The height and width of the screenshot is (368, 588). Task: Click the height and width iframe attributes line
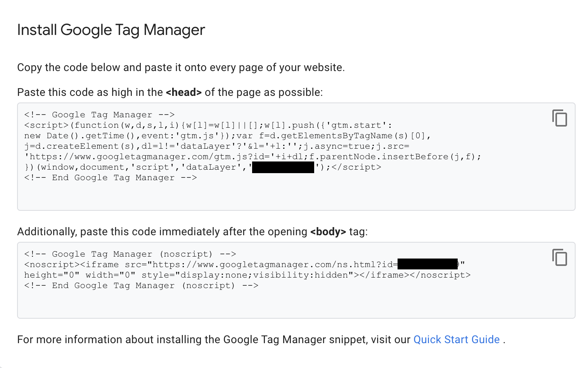click(x=80, y=275)
